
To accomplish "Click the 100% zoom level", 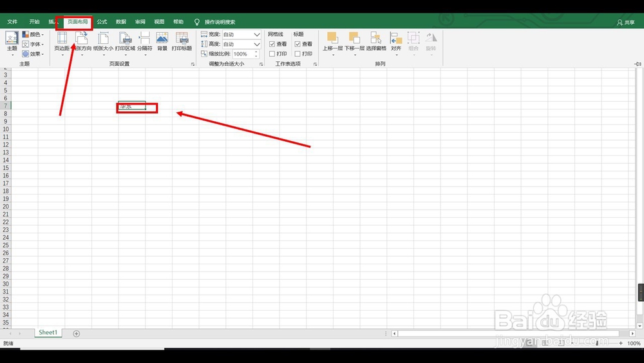I will [634, 343].
